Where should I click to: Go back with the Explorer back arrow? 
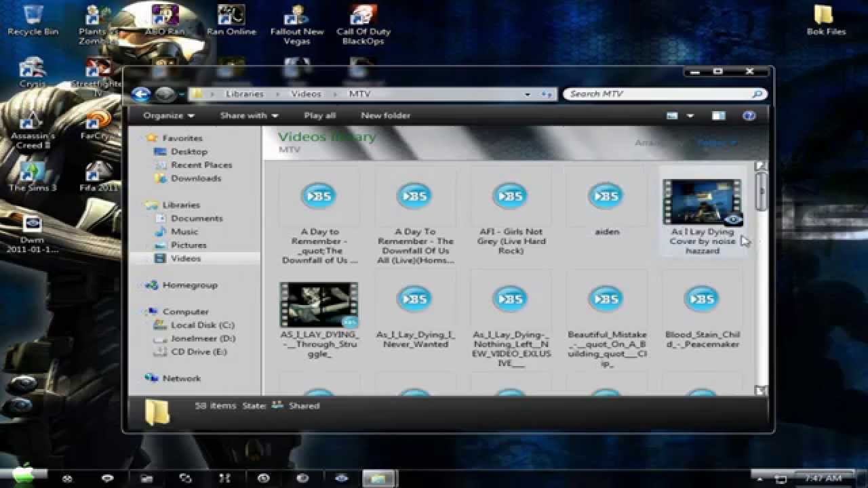coord(141,94)
